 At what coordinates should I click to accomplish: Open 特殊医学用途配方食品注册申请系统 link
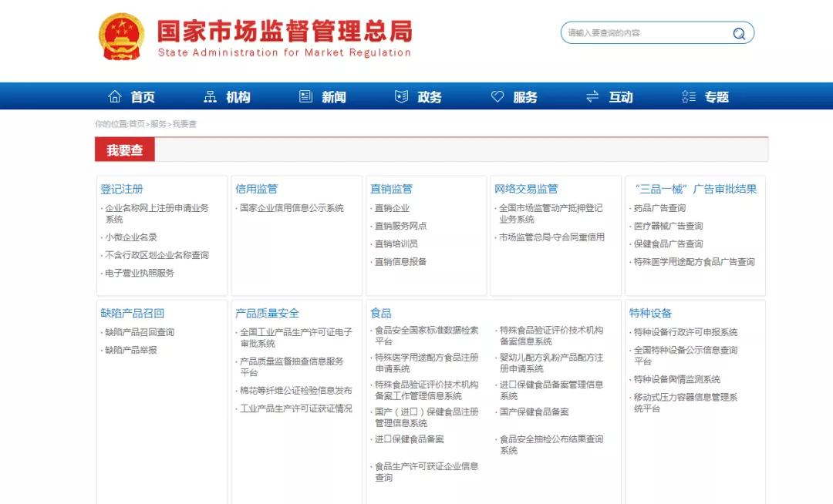(x=427, y=363)
